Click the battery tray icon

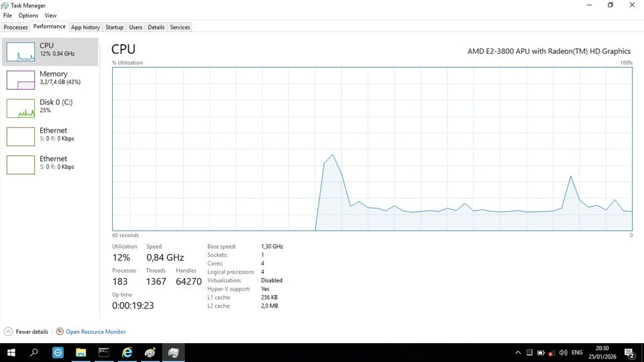tap(541, 353)
